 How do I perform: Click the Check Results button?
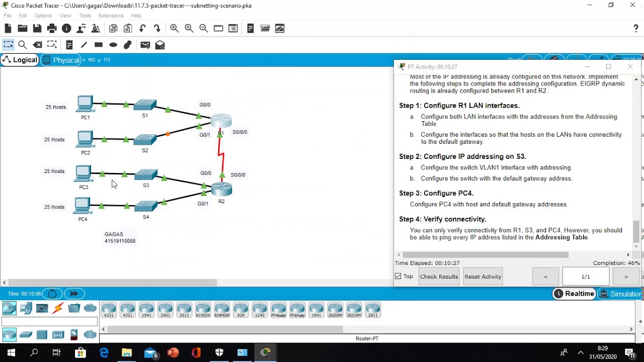point(439,277)
